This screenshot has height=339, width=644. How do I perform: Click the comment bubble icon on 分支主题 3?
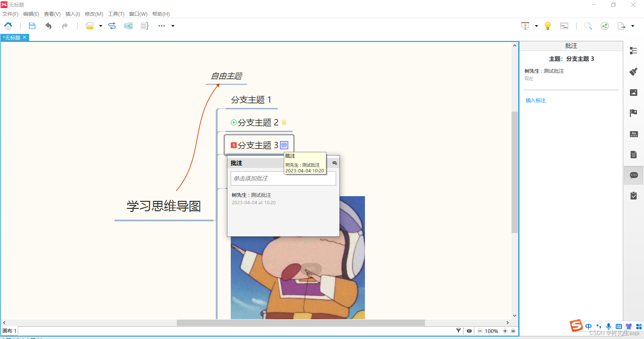284,145
